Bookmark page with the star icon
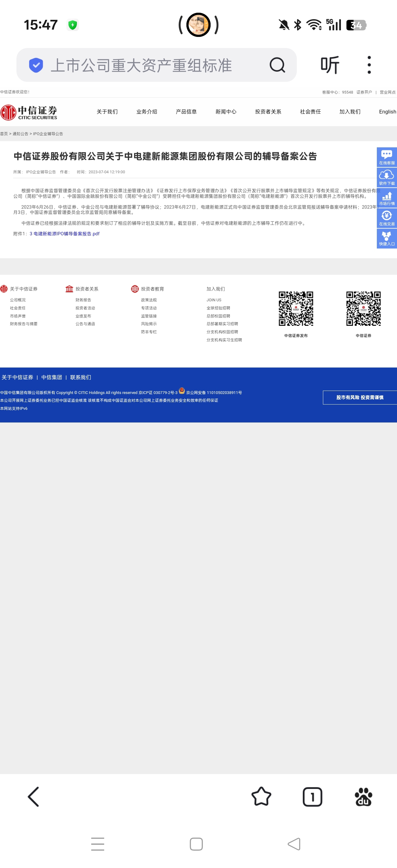The image size is (397, 868). click(x=261, y=797)
